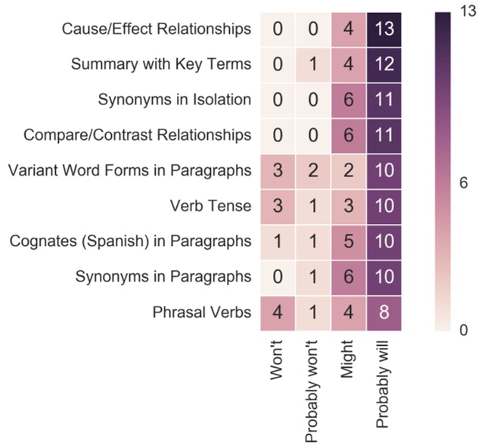Click the heatmap cell showing 13
Screen dimensions: 484x448
(383, 30)
